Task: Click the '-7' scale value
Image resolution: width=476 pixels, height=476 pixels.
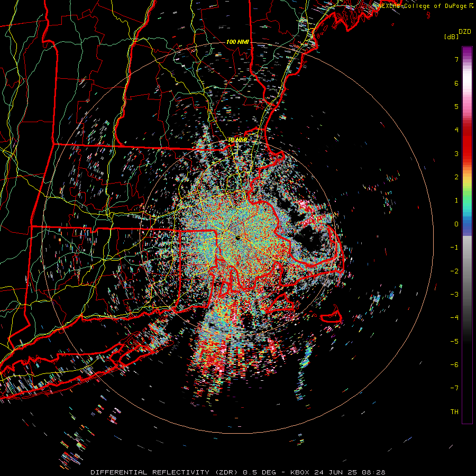Action: coord(454,388)
